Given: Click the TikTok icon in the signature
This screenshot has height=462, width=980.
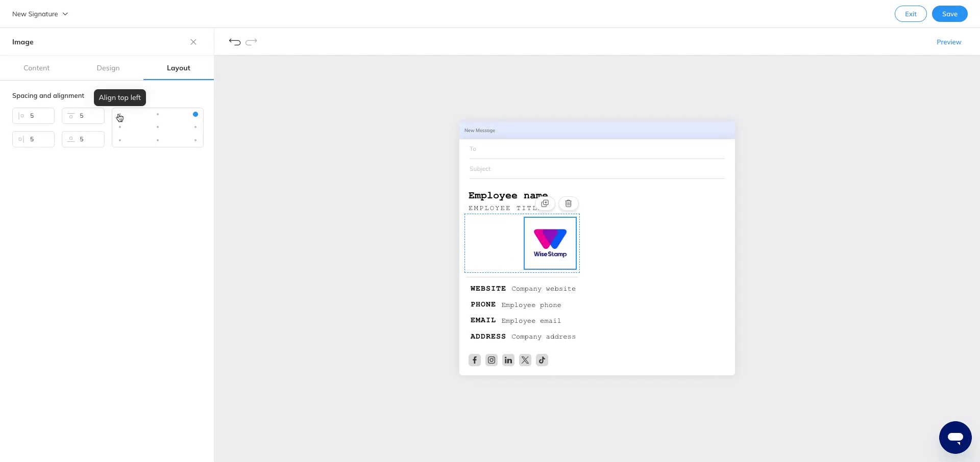Looking at the screenshot, I should (x=542, y=360).
